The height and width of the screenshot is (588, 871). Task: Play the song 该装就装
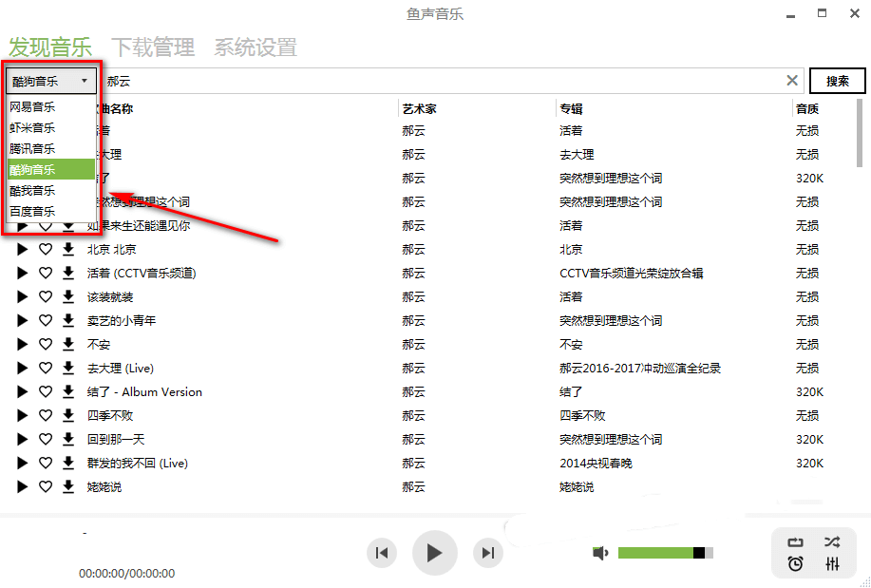22,296
